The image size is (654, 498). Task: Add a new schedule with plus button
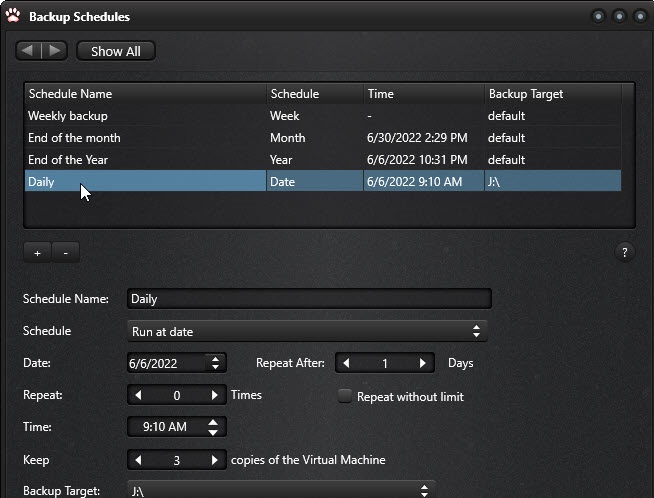click(38, 253)
